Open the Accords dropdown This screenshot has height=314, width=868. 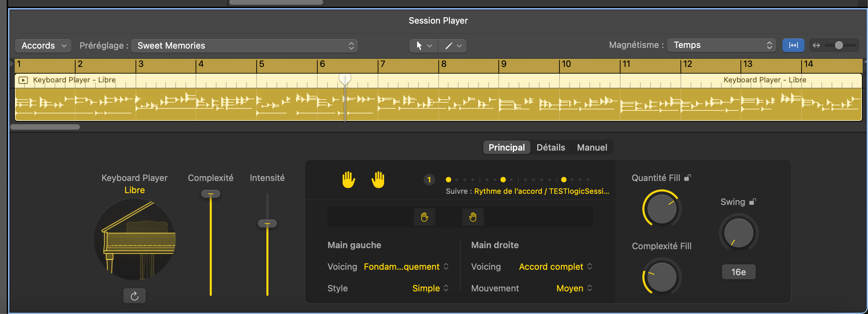[43, 46]
